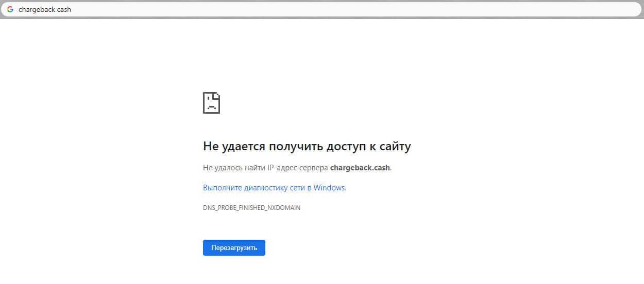Viewport: 644px width, 284px height.
Task: Click the word "cash" in the address bar
Action: click(x=64, y=9)
